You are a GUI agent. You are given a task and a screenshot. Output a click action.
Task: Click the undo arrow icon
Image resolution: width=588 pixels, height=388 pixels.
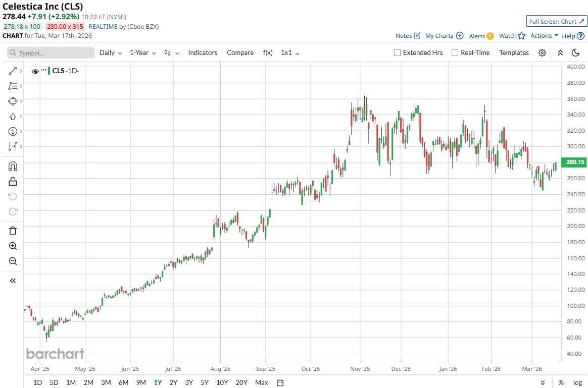point(12,196)
